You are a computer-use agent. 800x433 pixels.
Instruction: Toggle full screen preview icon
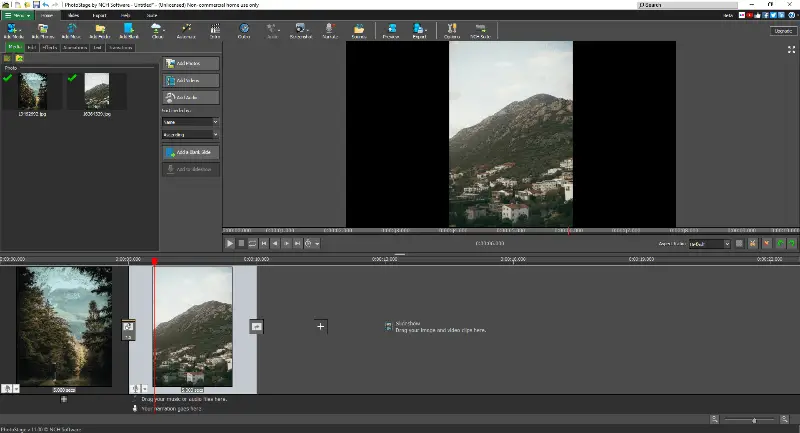(791, 49)
